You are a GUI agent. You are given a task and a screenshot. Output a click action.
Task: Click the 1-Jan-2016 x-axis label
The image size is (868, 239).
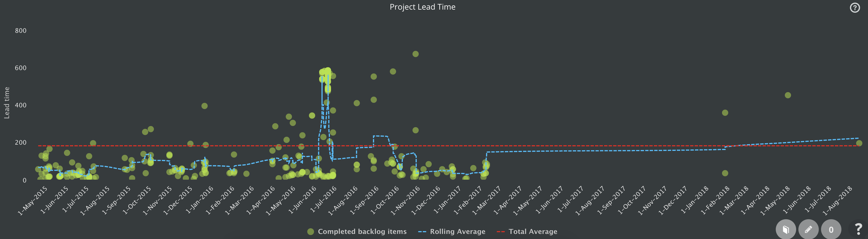(199, 200)
